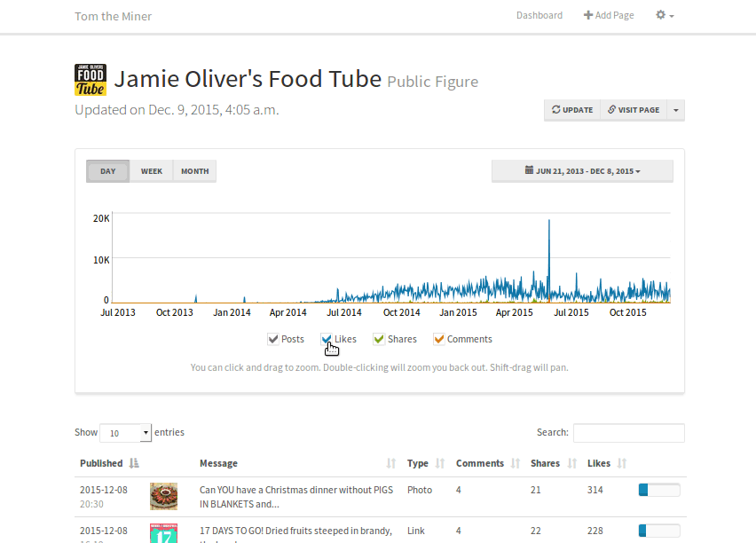Click the Jamie Oliver's Food Tube logo
Viewport: 756px width, 543px height.
pos(91,80)
